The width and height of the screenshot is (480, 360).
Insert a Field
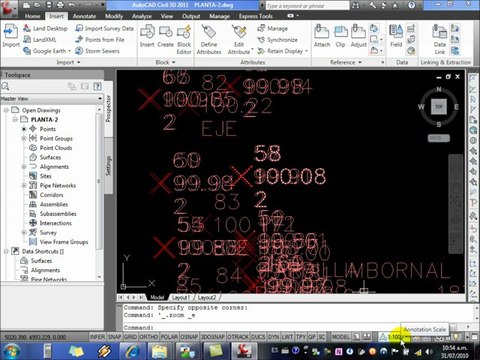point(396,36)
